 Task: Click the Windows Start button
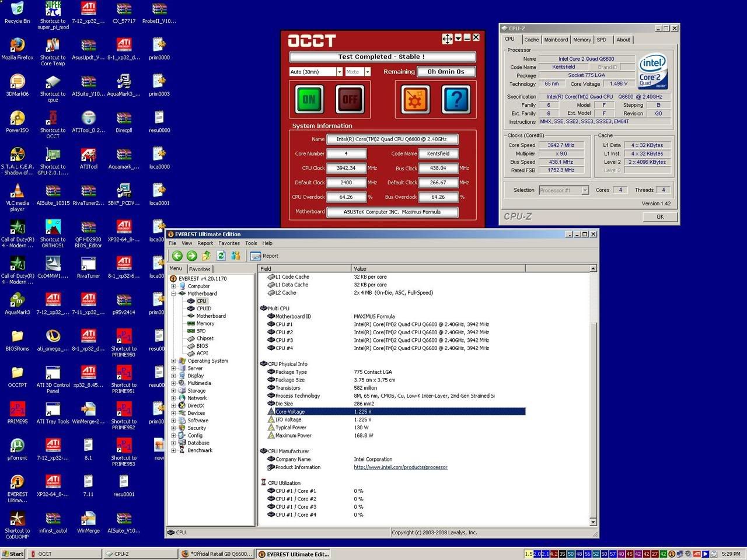coord(13,554)
